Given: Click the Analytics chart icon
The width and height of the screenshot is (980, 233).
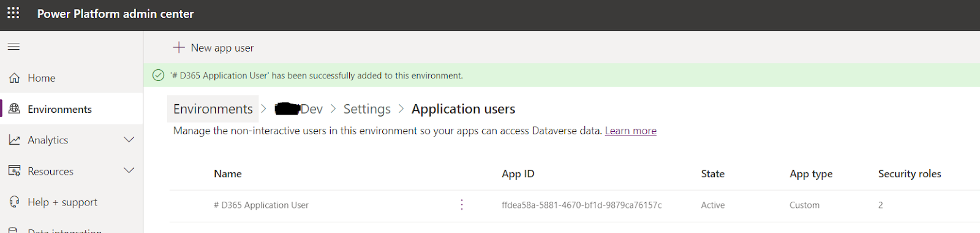Looking at the screenshot, I should tap(15, 140).
